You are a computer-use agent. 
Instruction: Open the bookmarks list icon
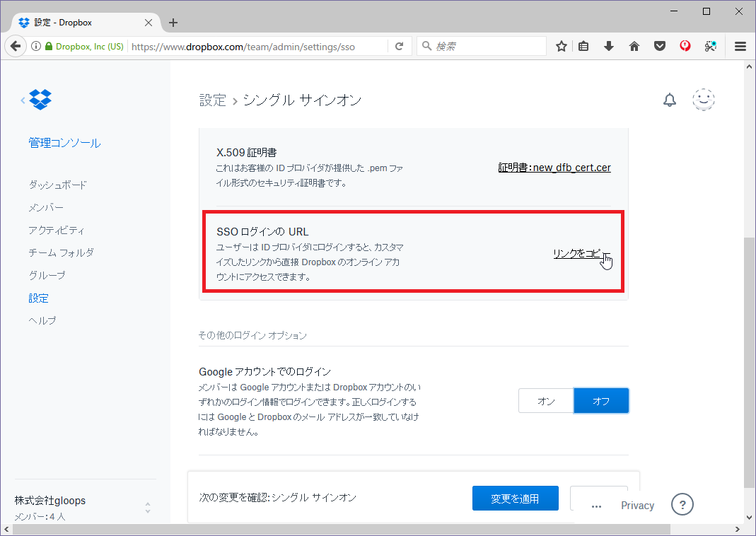[583, 46]
